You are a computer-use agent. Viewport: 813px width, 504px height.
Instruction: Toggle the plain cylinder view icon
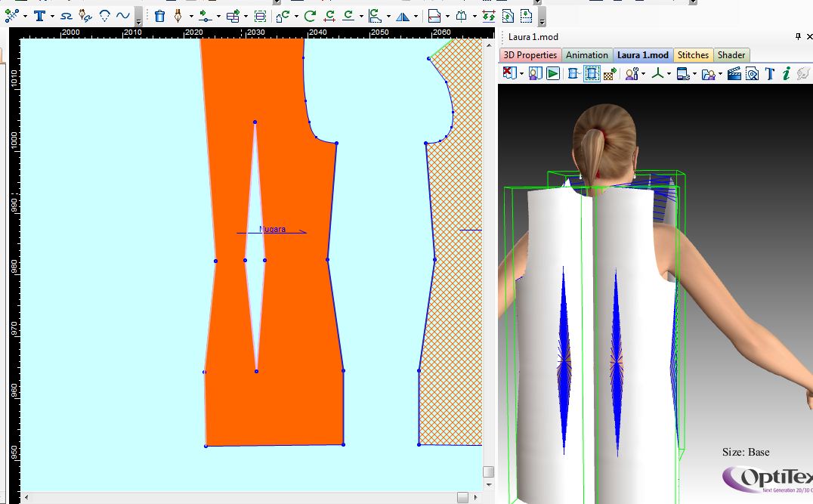(x=573, y=73)
